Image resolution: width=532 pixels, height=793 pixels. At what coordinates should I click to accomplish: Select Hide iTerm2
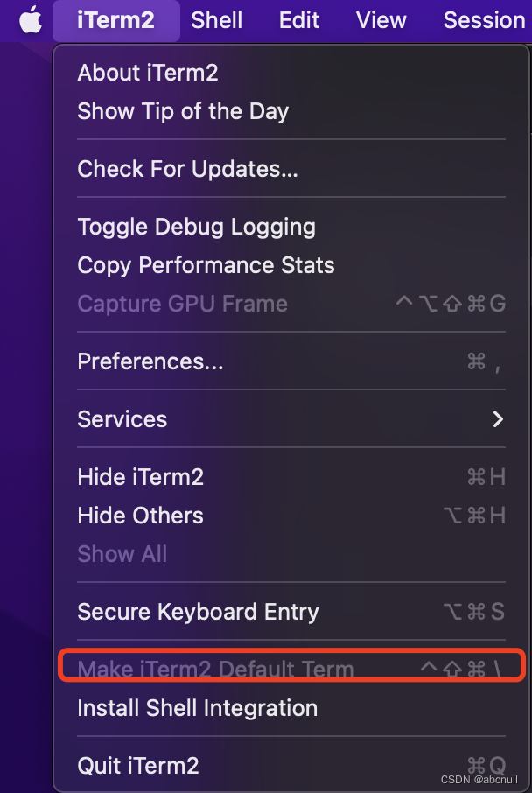pyautogui.click(x=291, y=477)
